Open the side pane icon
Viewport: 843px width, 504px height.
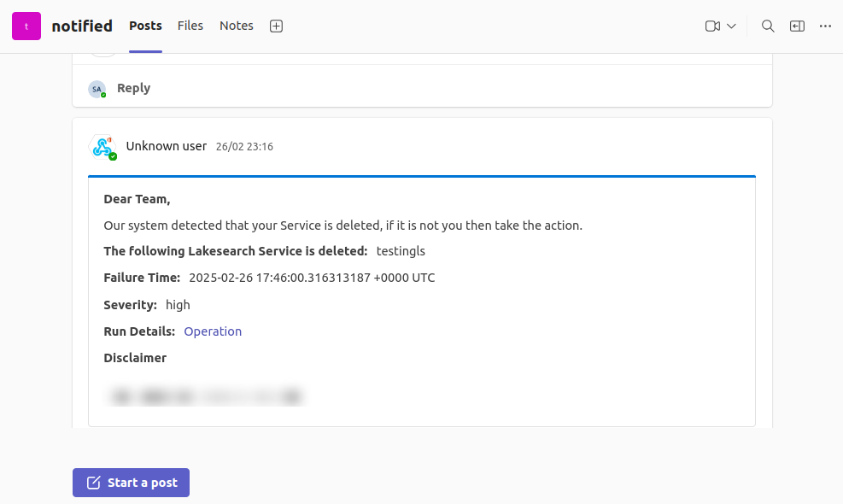pos(797,26)
